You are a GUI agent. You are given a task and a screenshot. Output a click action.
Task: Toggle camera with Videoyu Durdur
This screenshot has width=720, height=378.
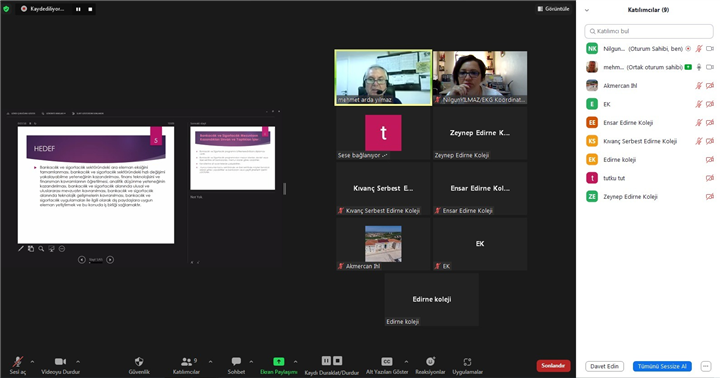coord(60,362)
